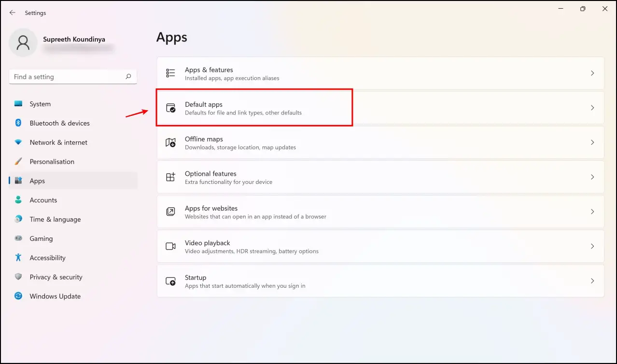
Task: Minimize the Settings window
Action: tap(561, 9)
